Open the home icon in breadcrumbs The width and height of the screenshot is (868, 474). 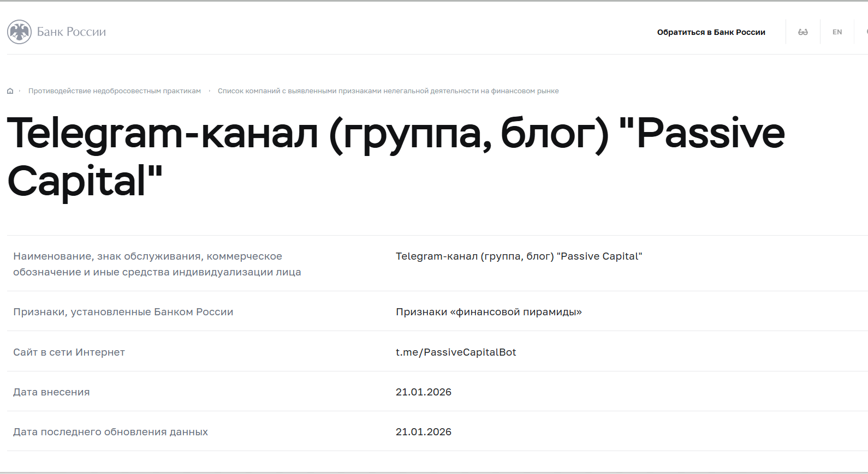10,91
